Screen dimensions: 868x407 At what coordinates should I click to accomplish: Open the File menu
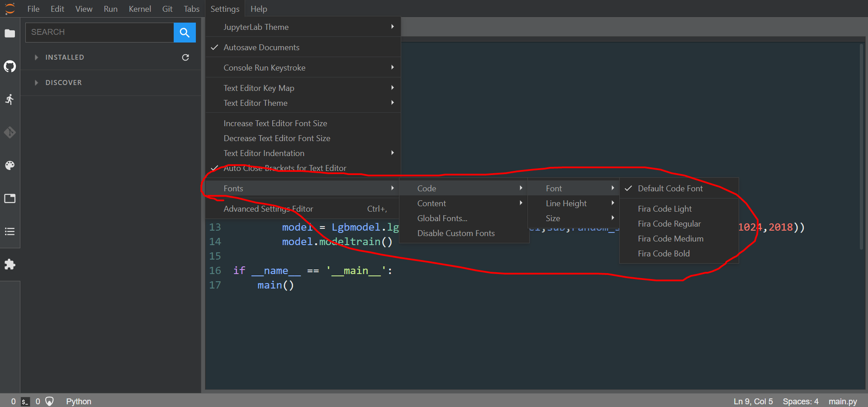click(33, 9)
